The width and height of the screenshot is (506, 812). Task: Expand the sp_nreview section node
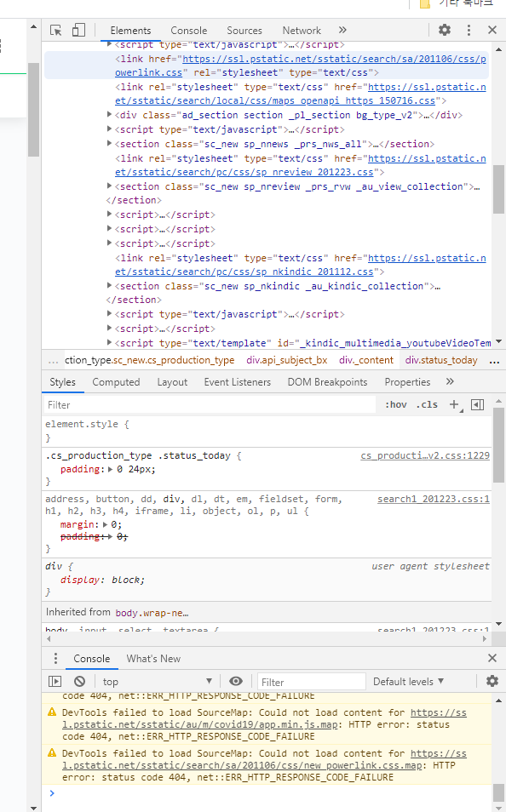click(x=109, y=186)
